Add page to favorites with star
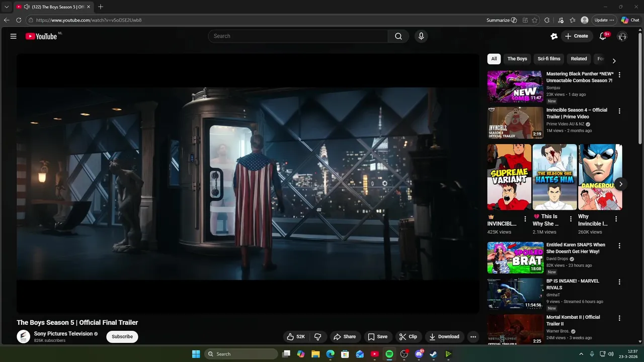The height and width of the screenshot is (362, 644). (535, 20)
